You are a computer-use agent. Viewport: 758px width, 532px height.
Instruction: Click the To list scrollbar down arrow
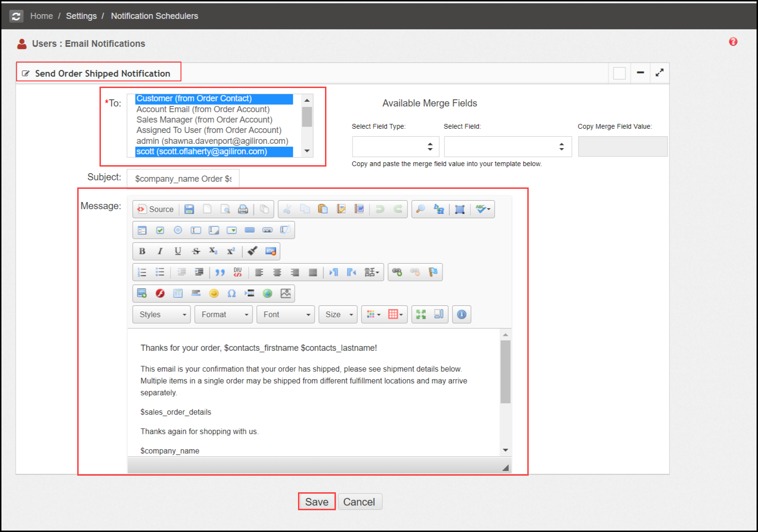coord(307,151)
